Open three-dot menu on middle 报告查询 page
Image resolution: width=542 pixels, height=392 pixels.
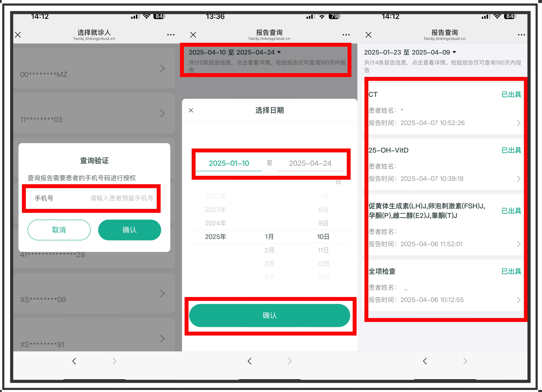click(346, 35)
